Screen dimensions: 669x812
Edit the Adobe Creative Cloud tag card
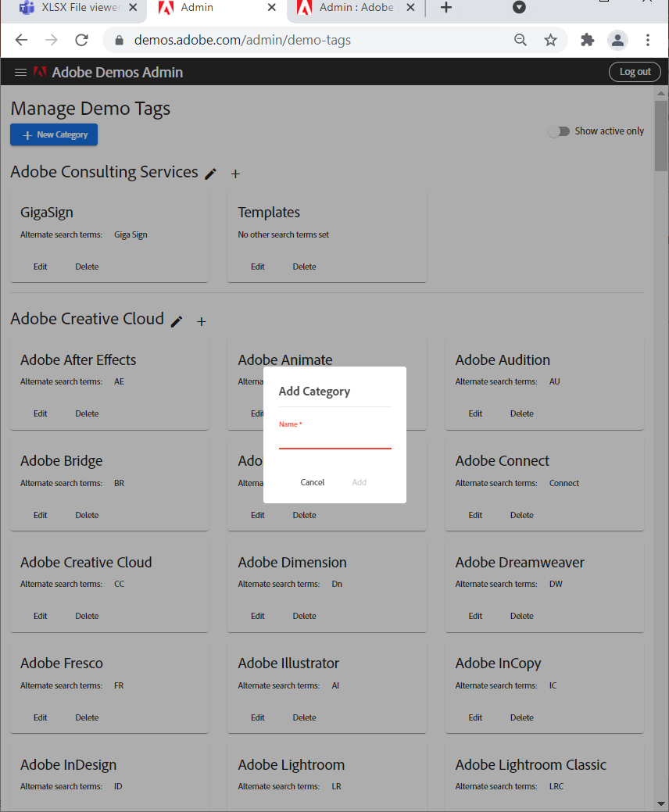tap(41, 617)
